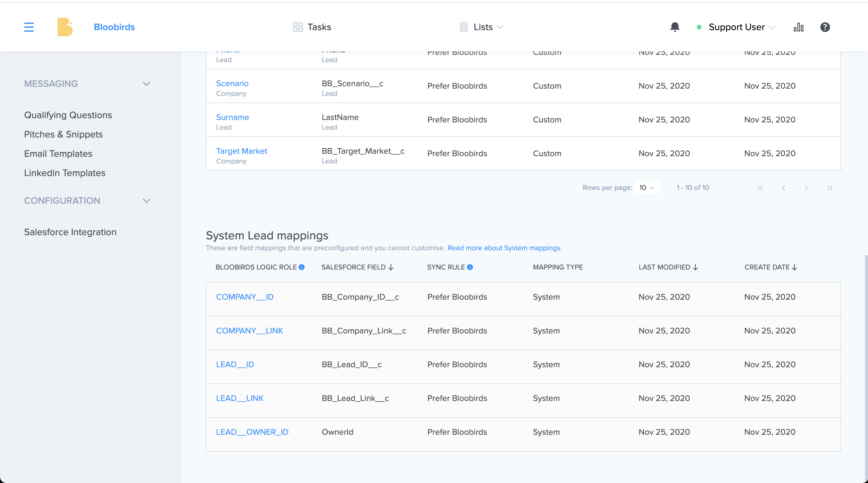Click info icon next to Sync Rule
The image size is (868, 483).
tap(470, 267)
